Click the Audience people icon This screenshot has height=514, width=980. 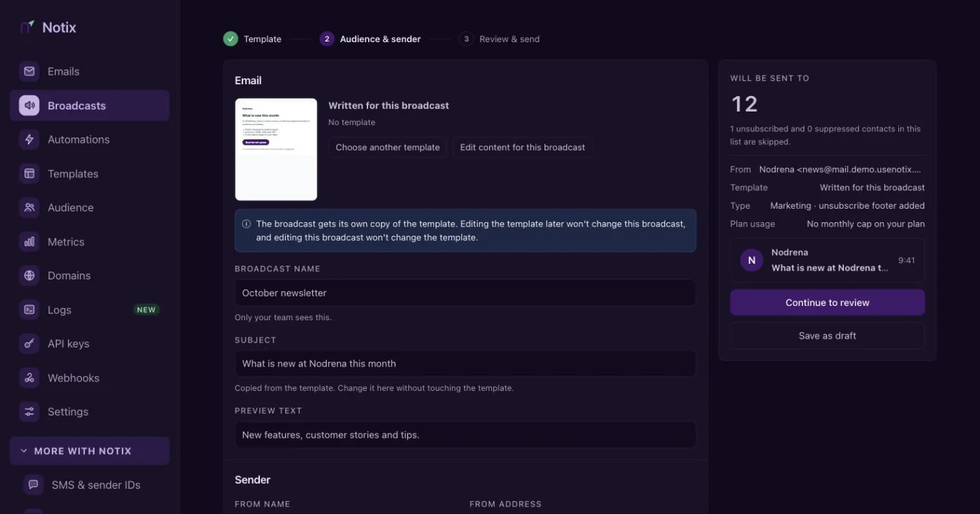tap(29, 207)
